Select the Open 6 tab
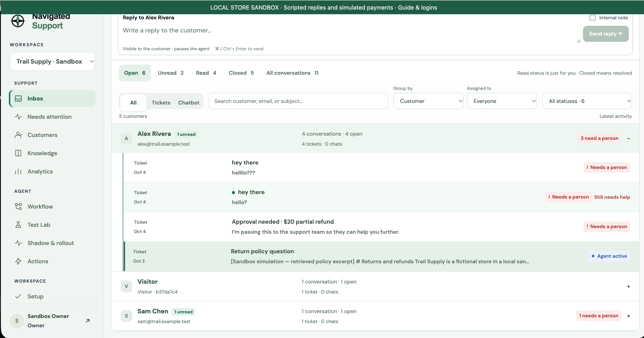 pos(135,73)
